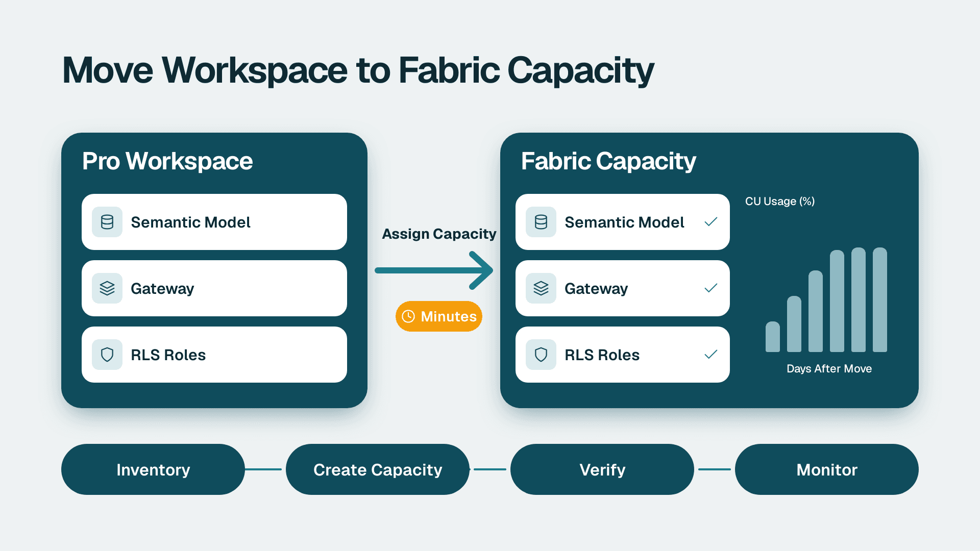
Task: Click the Pro Workspace RLS Roles shield icon
Action: [107, 355]
